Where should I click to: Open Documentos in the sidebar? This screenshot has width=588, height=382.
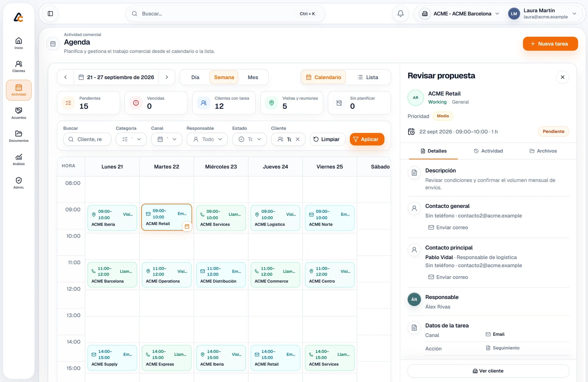(19, 137)
